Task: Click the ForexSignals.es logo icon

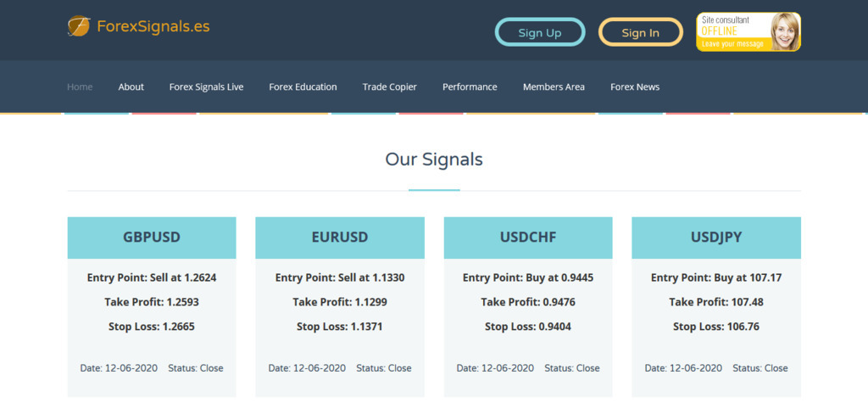Action: (x=79, y=26)
